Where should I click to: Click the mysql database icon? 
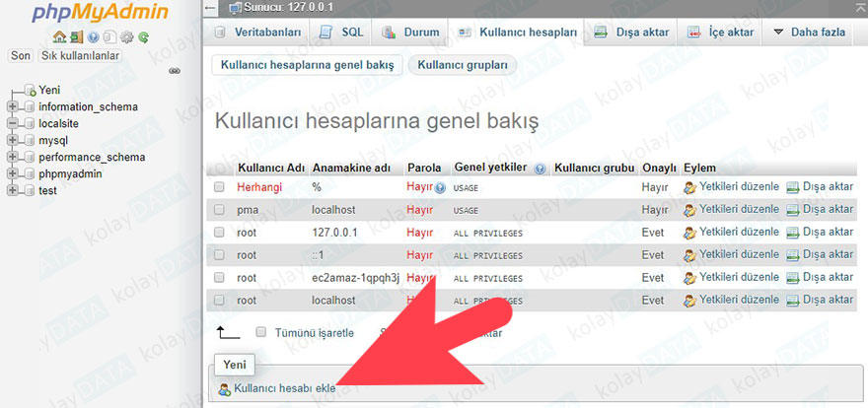pos(30,140)
